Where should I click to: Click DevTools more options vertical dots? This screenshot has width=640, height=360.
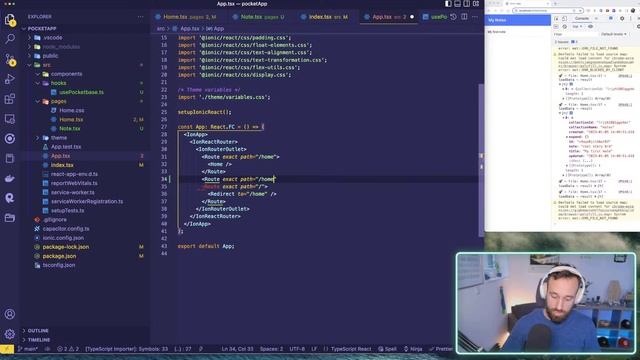(x=631, y=18)
